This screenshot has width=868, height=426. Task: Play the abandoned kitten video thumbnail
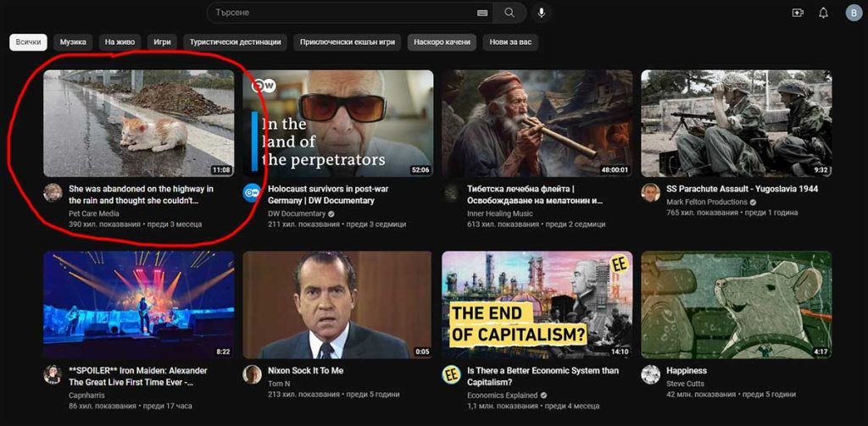[138, 123]
